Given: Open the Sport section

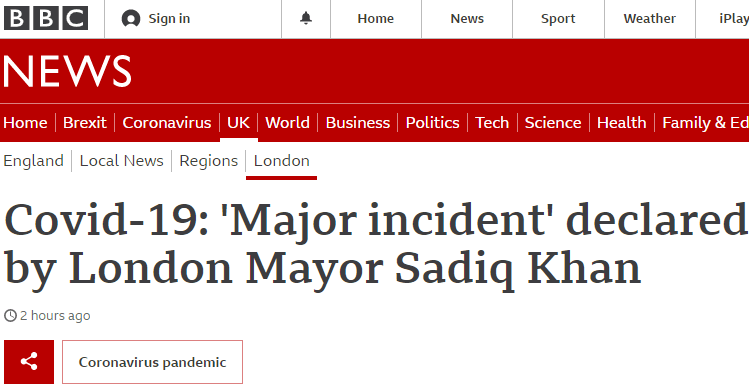Looking at the screenshot, I should pyautogui.click(x=558, y=19).
